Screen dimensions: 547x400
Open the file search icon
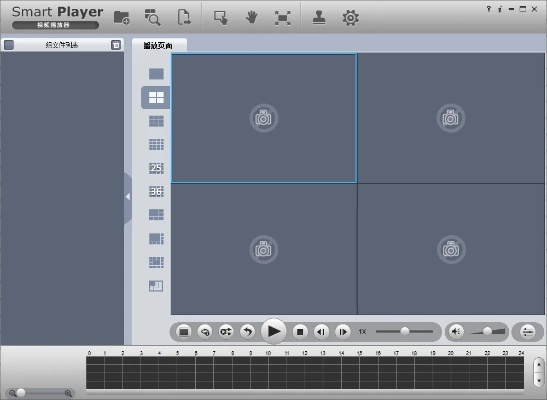pyautogui.click(x=152, y=17)
